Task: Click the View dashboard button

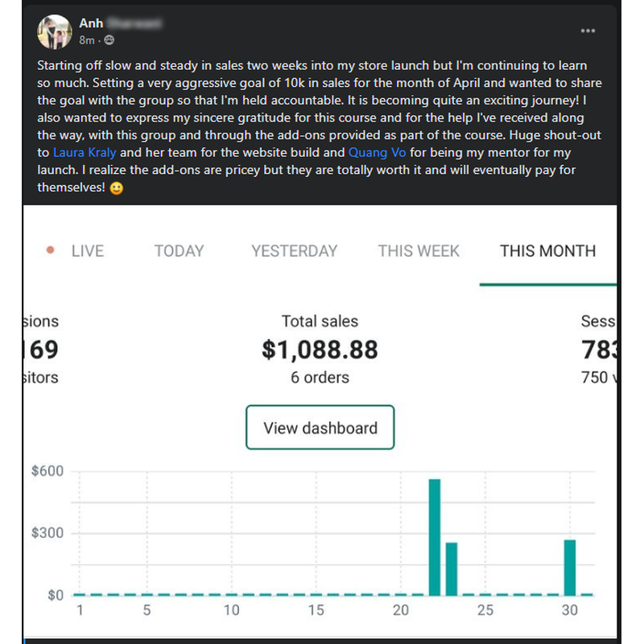Action: pyautogui.click(x=320, y=427)
